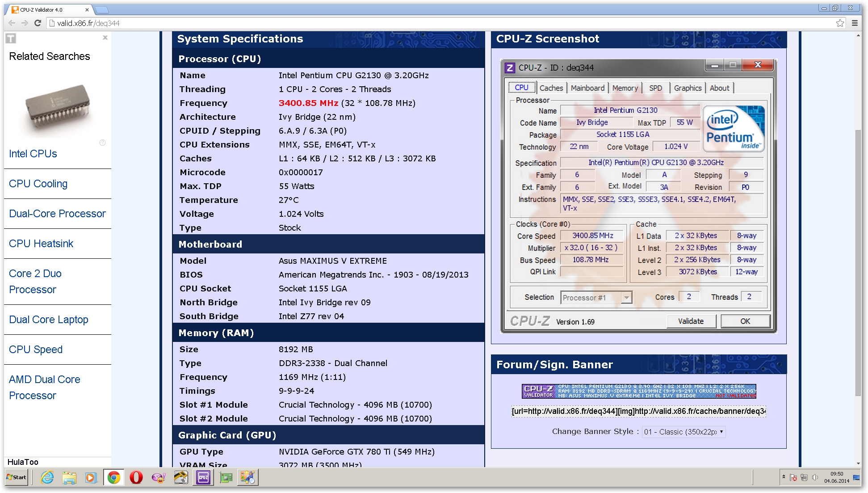Open a new Chrome tab
This screenshot has width=868, height=493.
pyautogui.click(x=102, y=10)
